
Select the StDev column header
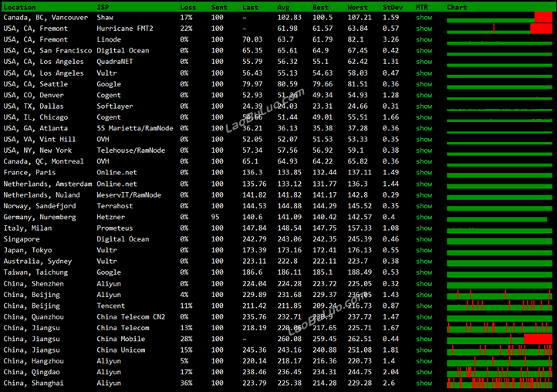point(393,7)
